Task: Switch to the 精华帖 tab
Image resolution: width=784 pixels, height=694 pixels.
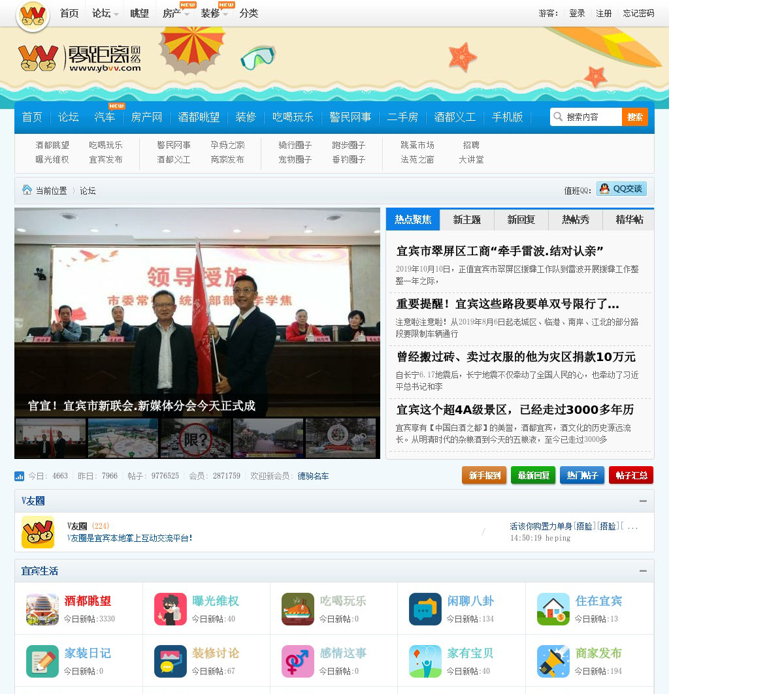Action: point(629,219)
